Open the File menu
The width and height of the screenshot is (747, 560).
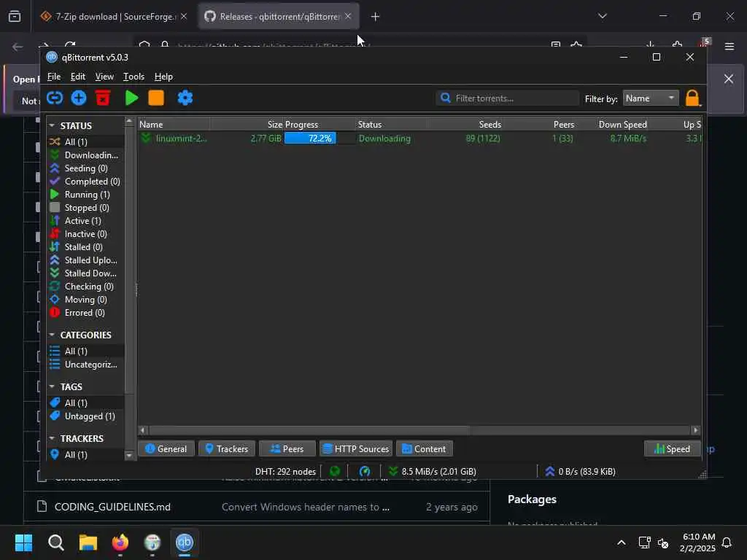54,77
